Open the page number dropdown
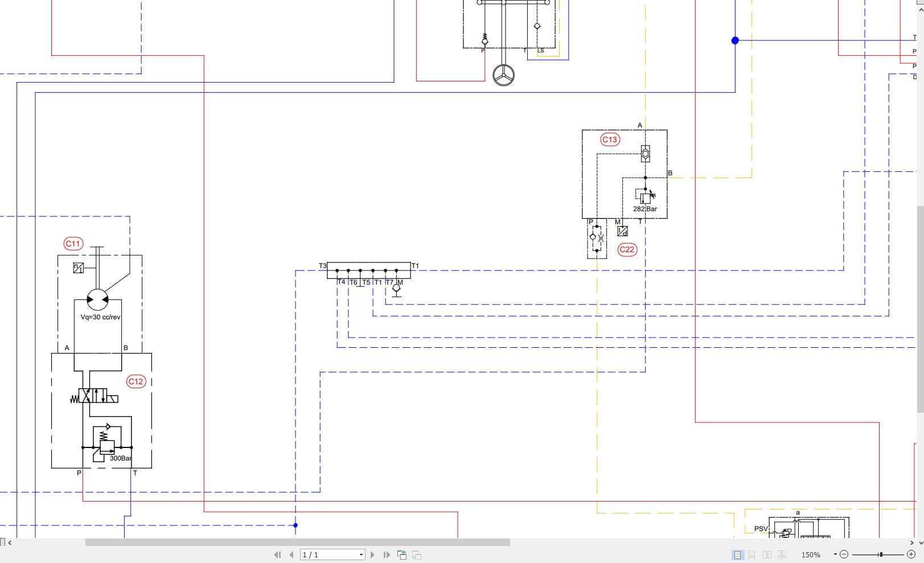924x563 pixels. pyautogui.click(x=361, y=554)
